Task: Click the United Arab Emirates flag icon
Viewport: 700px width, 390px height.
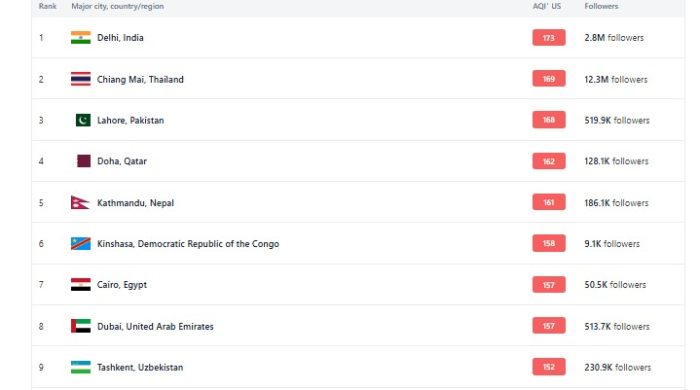Action: click(x=80, y=326)
